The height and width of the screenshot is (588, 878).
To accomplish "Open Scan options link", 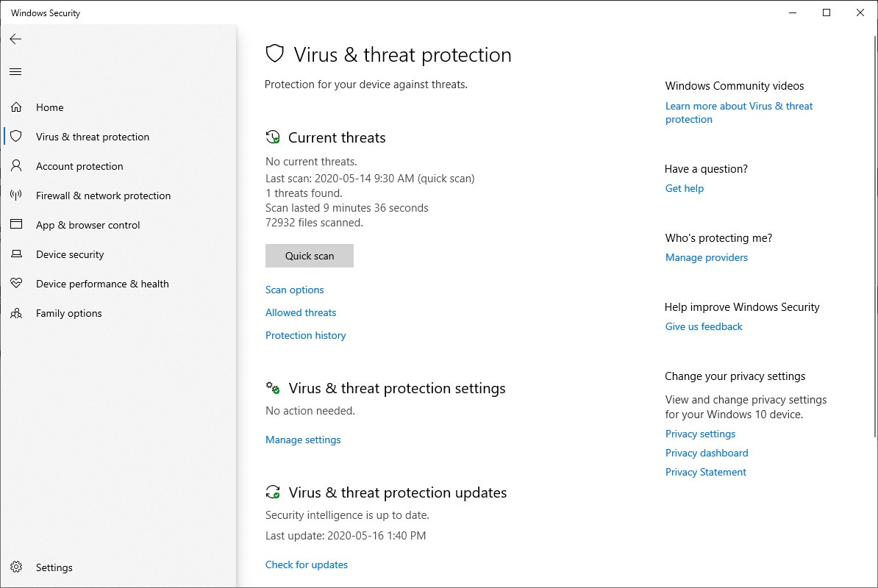I will pyautogui.click(x=295, y=290).
